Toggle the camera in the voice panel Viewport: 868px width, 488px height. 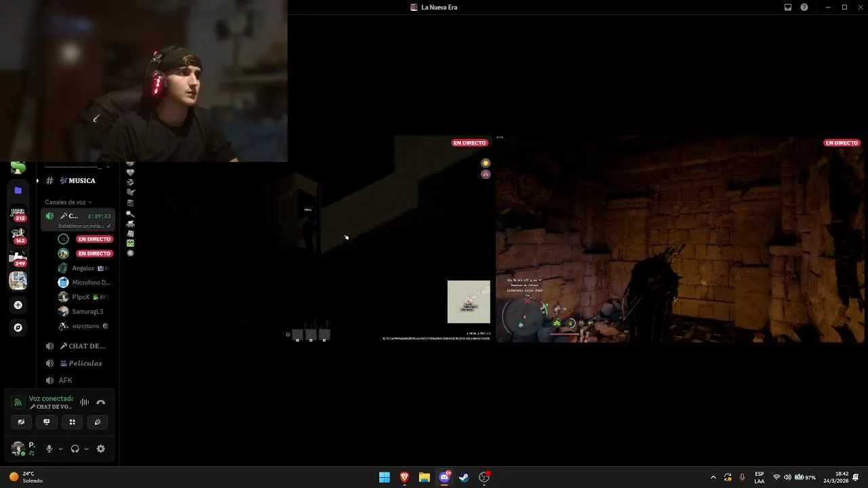pos(21,422)
